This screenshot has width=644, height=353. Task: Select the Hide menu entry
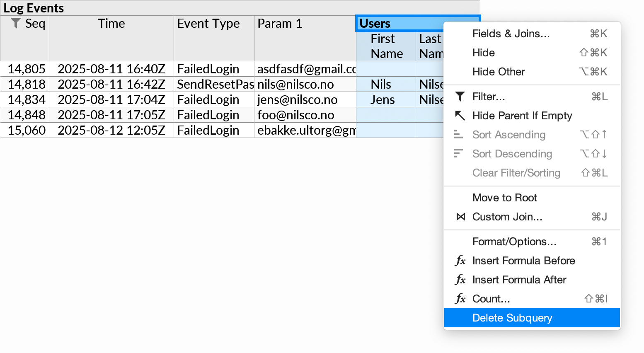click(x=483, y=53)
